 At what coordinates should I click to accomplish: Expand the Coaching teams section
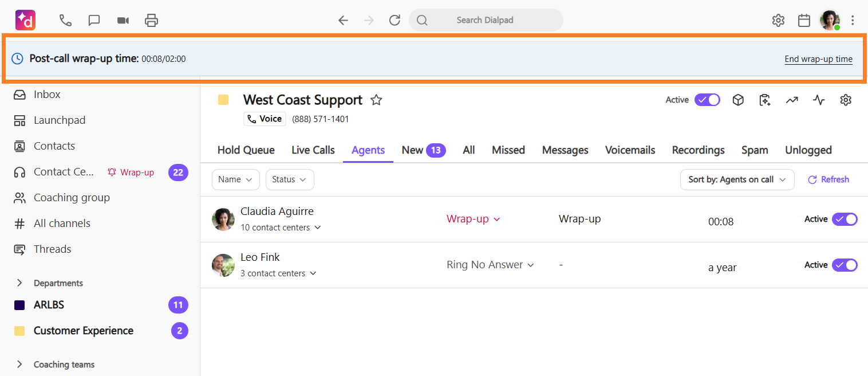tap(19, 365)
